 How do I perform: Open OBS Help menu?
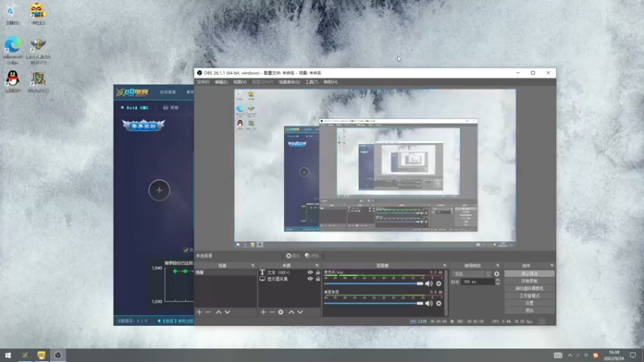click(330, 82)
